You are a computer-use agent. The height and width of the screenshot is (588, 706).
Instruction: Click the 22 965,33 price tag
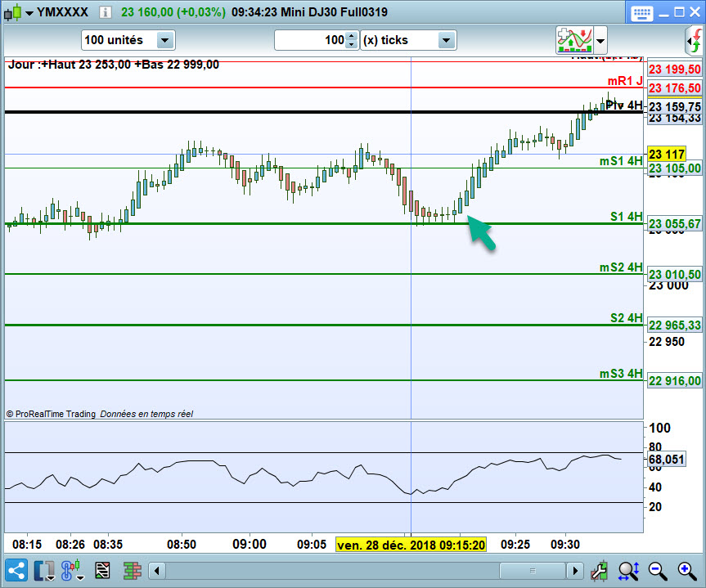point(674,325)
